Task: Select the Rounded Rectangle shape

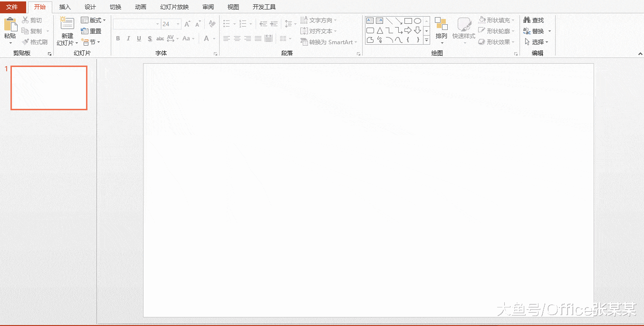Action: click(x=370, y=30)
